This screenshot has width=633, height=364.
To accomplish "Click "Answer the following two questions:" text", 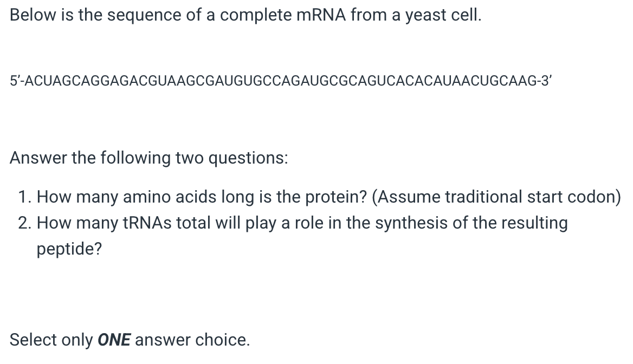I will [x=149, y=158].
